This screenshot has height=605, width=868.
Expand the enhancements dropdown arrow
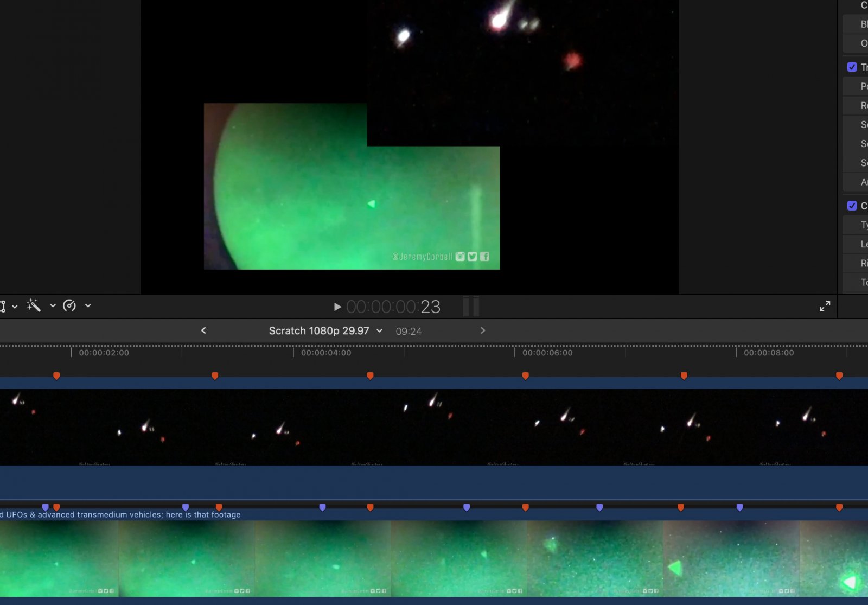click(53, 306)
